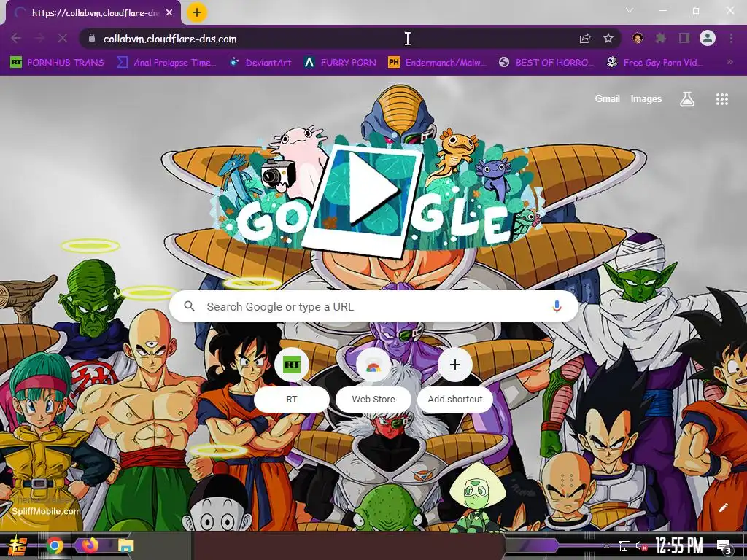View site information padlock icon

pyautogui.click(x=92, y=38)
